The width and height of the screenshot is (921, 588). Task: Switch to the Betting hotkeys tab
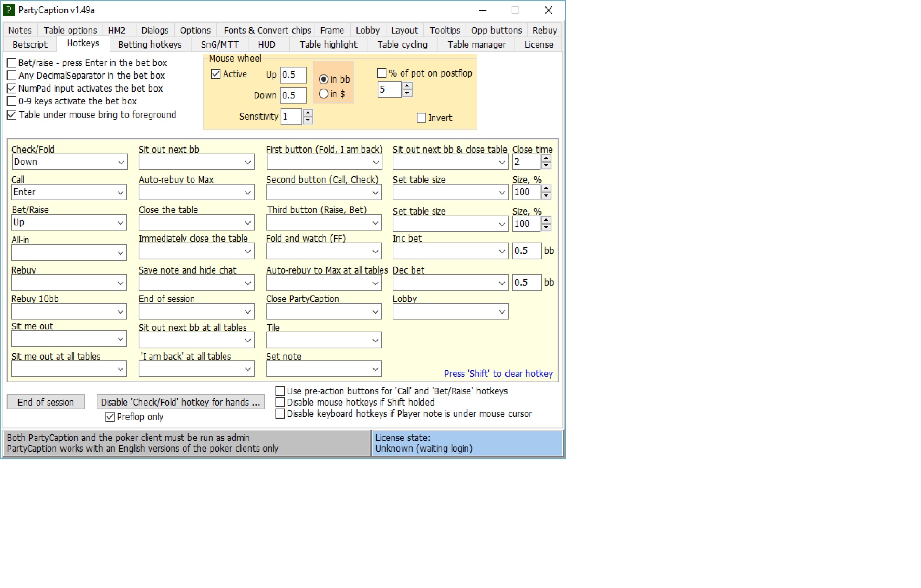pyautogui.click(x=150, y=45)
